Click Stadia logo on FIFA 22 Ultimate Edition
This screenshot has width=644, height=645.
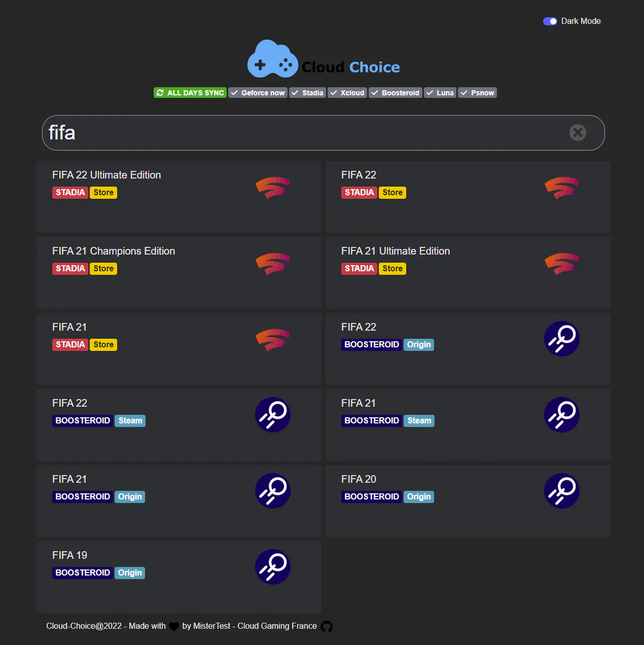tap(273, 188)
